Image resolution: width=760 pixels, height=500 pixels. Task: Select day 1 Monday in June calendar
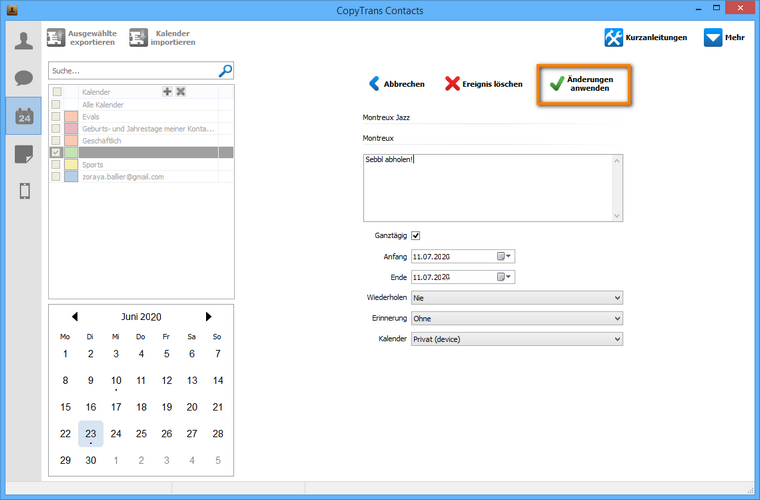(65, 354)
